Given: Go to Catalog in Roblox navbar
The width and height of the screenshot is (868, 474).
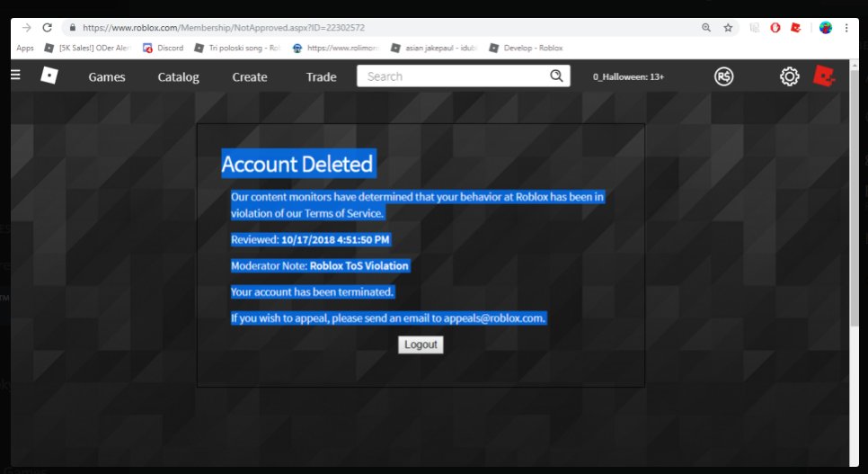Looking at the screenshot, I should click(178, 77).
